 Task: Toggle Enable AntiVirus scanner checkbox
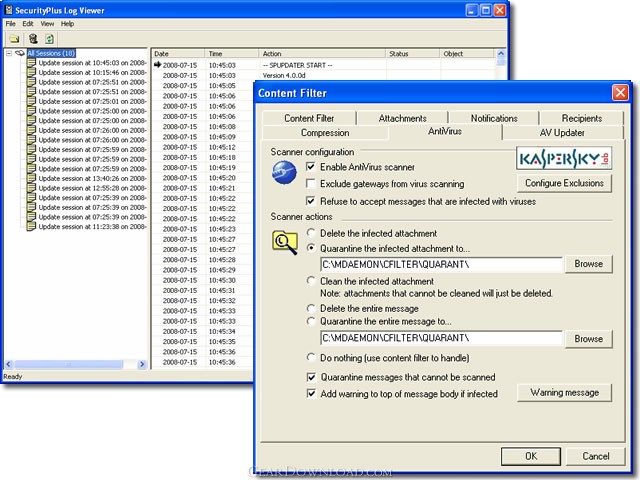[x=311, y=167]
